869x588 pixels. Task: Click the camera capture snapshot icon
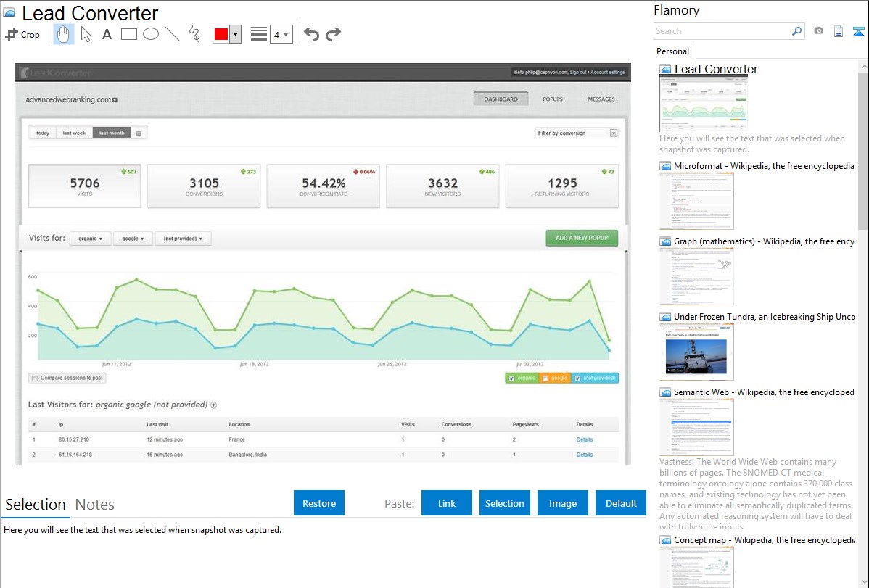click(x=818, y=31)
